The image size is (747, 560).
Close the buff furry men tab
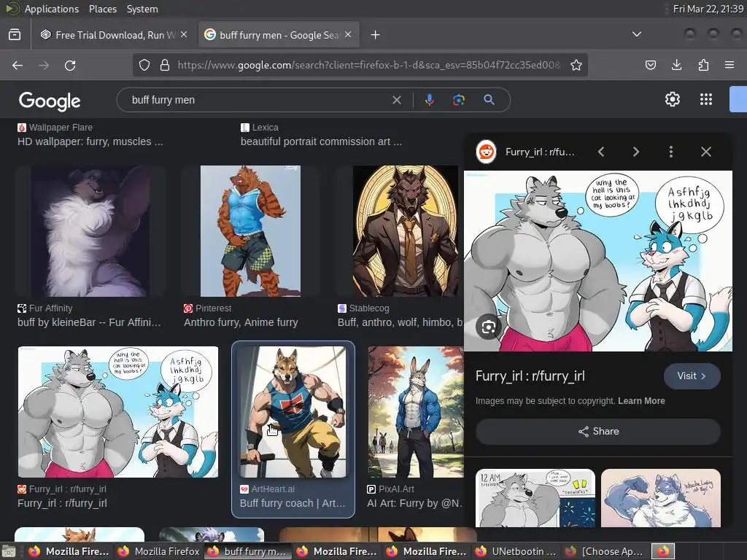tap(348, 34)
